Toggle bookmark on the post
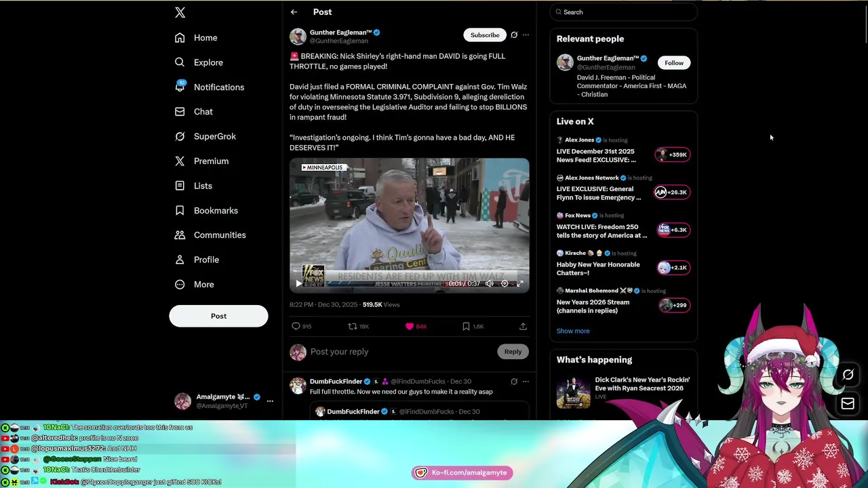Image resolution: width=868 pixels, height=488 pixels. click(x=466, y=327)
